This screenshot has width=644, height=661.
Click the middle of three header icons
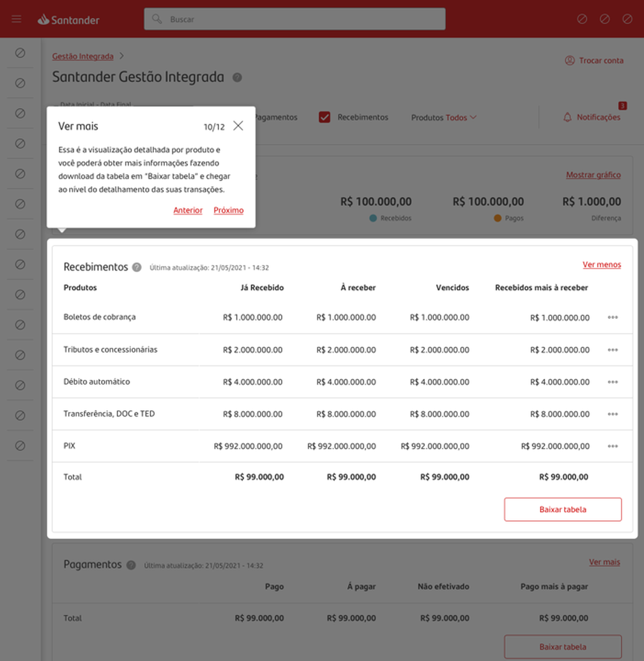[605, 19]
